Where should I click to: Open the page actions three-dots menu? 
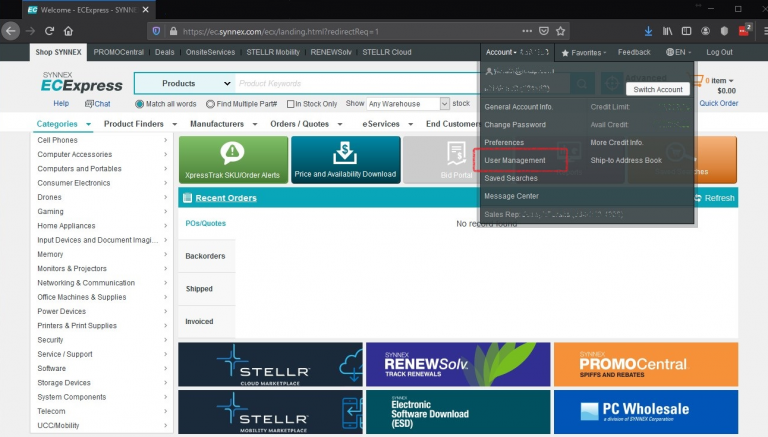click(527, 31)
